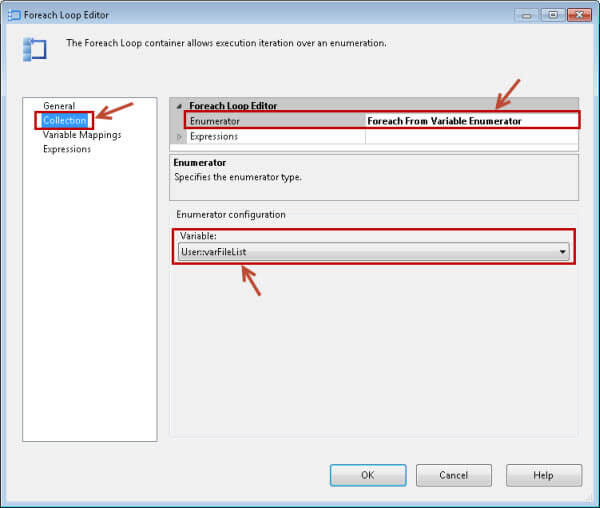This screenshot has width=600, height=508.
Task: Click 'Specifies the enumerator type.' description
Action: point(238,177)
